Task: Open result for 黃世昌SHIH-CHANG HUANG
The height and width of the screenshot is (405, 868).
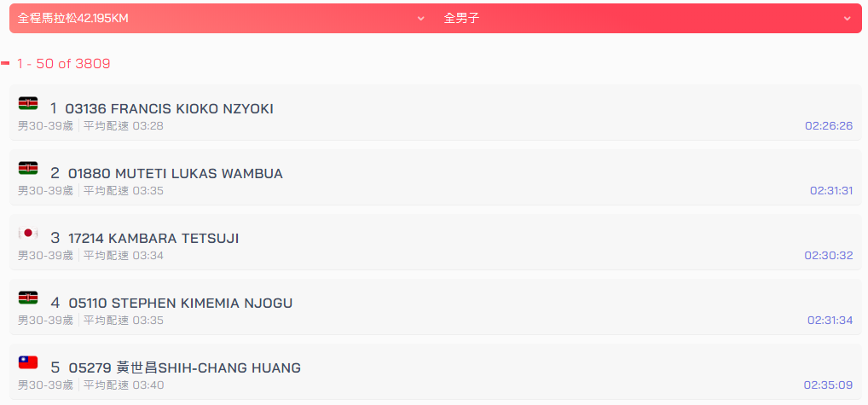Action: tap(436, 371)
